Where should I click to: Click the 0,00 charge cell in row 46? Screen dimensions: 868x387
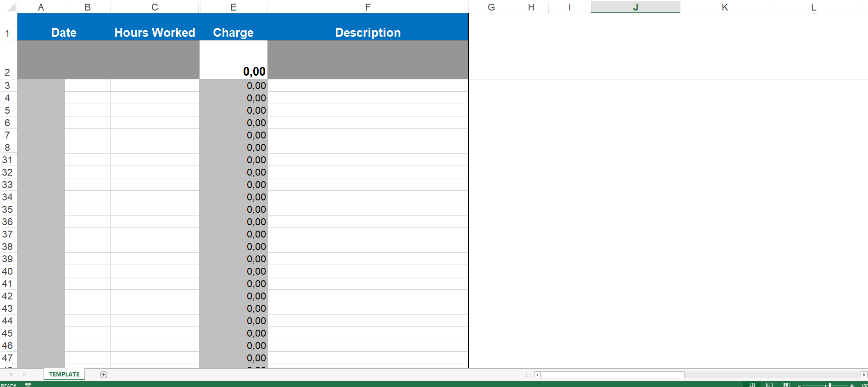tap(234, 345)
